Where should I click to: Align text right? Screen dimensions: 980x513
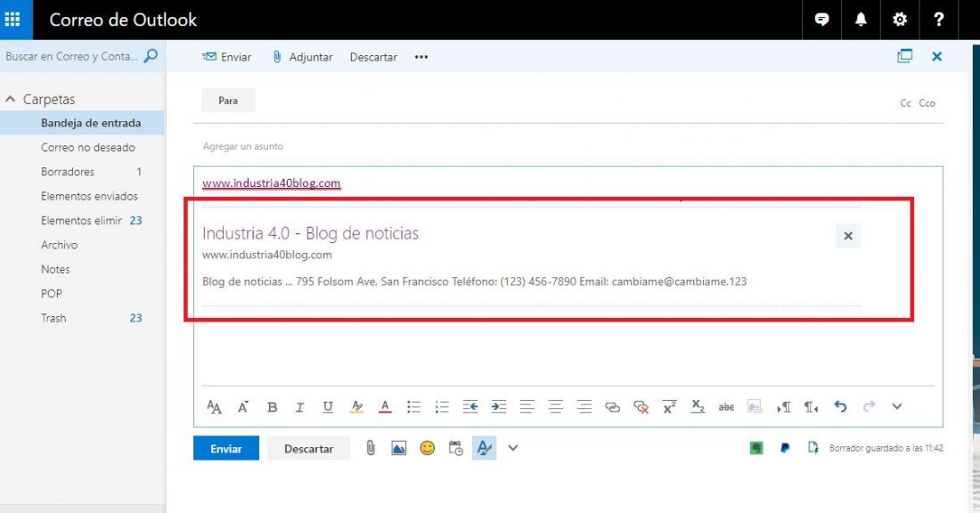(584, 407)
